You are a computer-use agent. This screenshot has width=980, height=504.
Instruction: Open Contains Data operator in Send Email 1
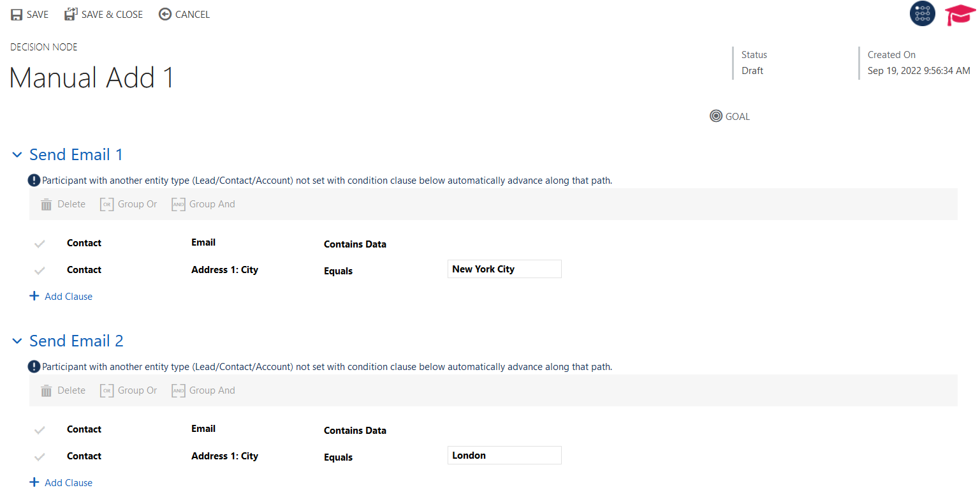(x=355, y=244)
